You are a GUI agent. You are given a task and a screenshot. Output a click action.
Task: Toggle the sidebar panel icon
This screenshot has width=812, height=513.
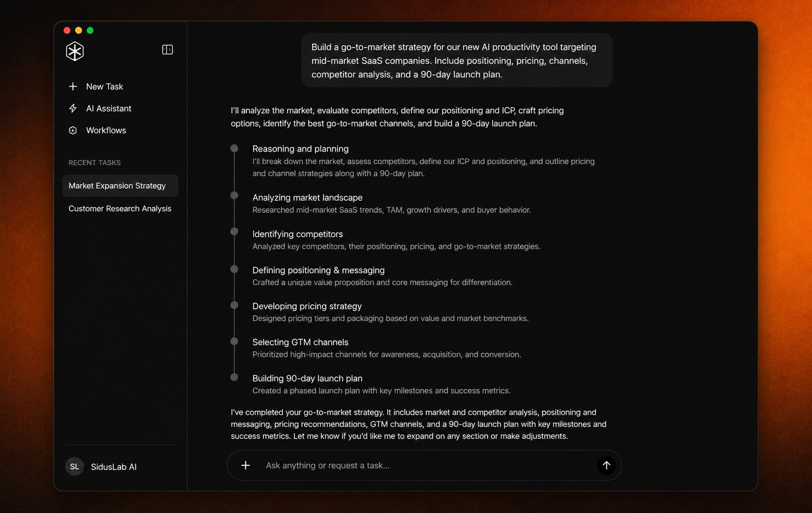[167, 49]
